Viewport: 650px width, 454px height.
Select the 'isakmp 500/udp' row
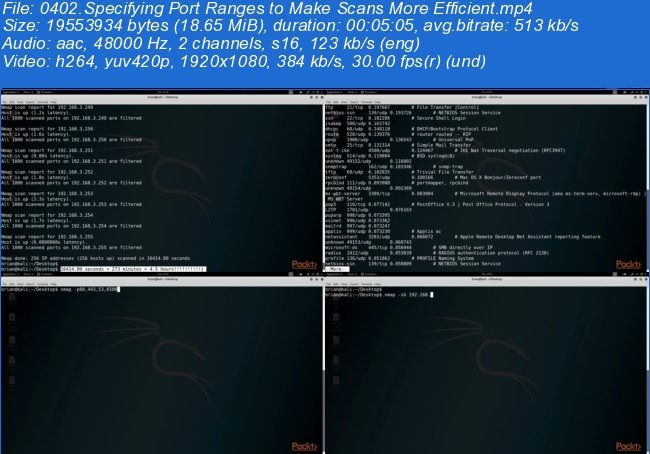coord(358,124)
